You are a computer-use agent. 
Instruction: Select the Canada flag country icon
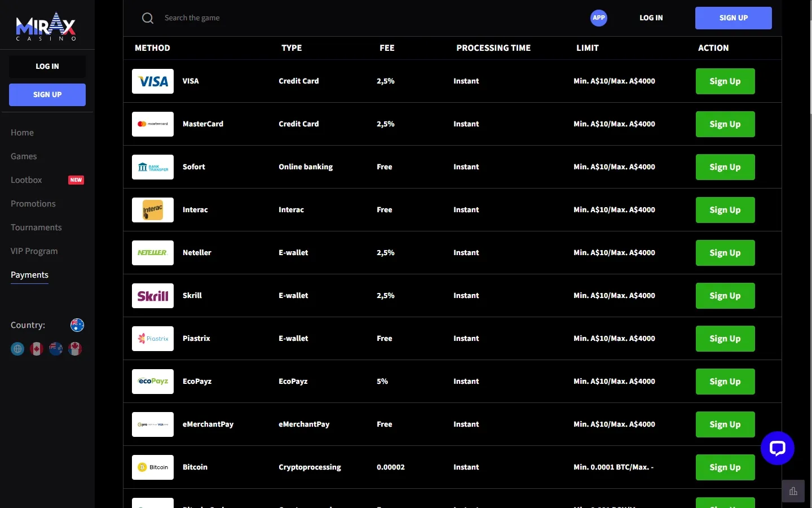click(x=37, y=349)
